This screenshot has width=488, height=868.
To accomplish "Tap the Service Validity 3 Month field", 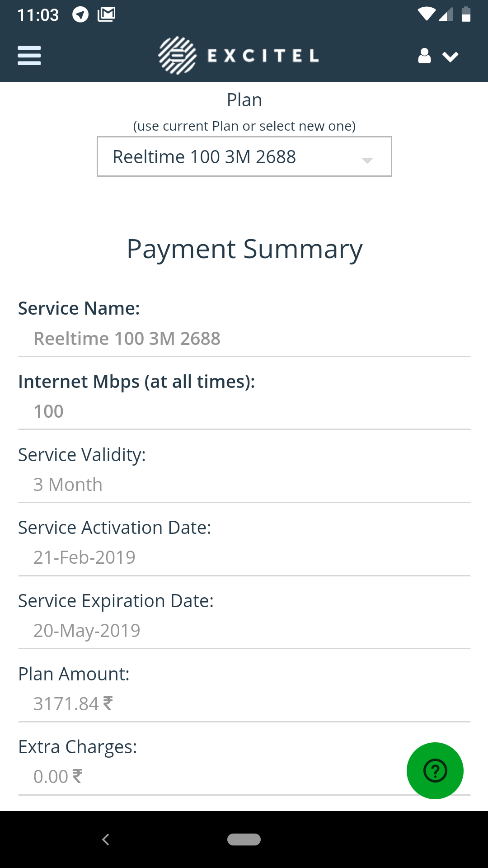I will pos(68,485).
